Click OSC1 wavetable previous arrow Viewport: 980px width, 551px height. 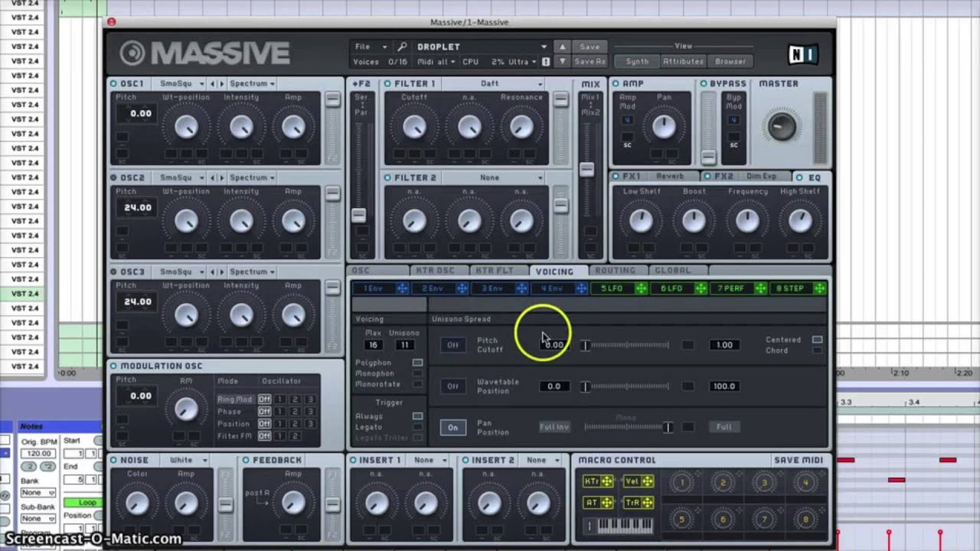click(x=214, y=83)
